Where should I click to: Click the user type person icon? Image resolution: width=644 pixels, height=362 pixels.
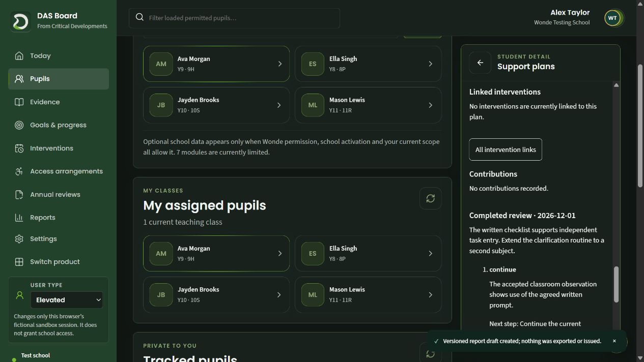coord(20,295)
